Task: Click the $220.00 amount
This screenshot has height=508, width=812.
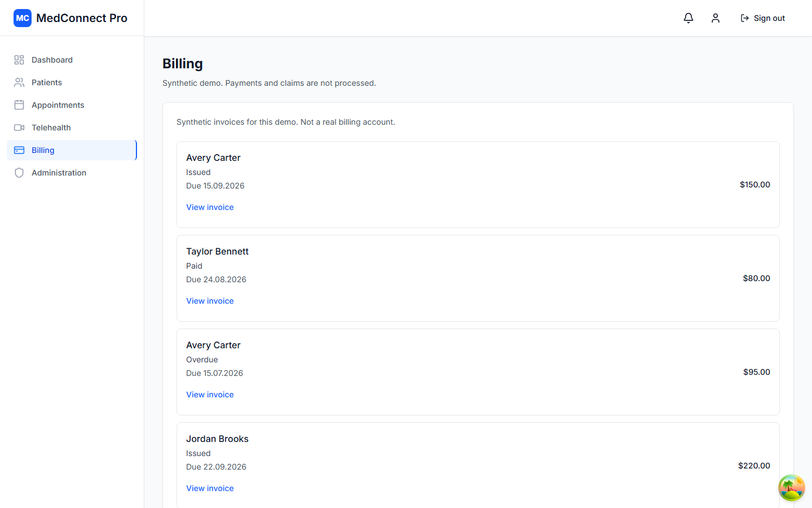Action: click(754, 466)
